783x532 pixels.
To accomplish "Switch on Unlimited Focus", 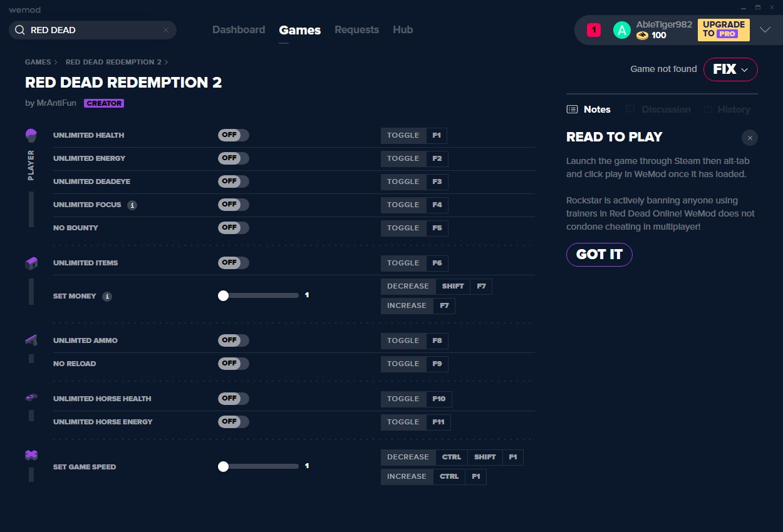I will [234, 205].
